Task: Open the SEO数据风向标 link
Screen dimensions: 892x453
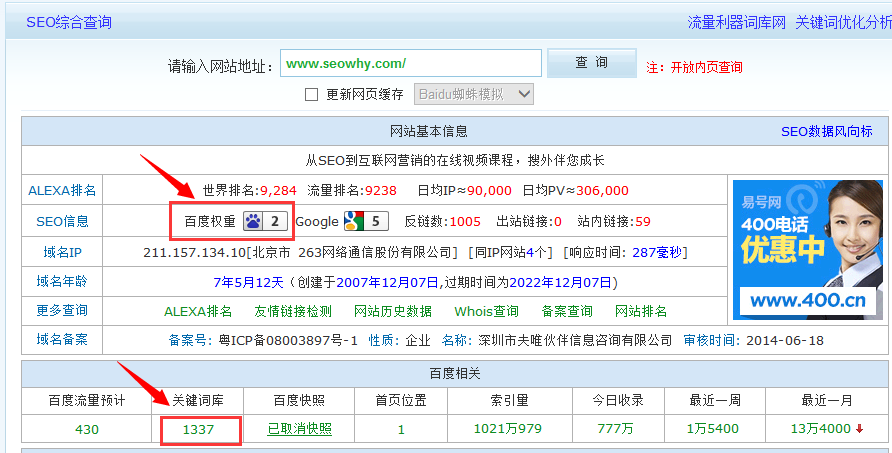Action: 827,131
